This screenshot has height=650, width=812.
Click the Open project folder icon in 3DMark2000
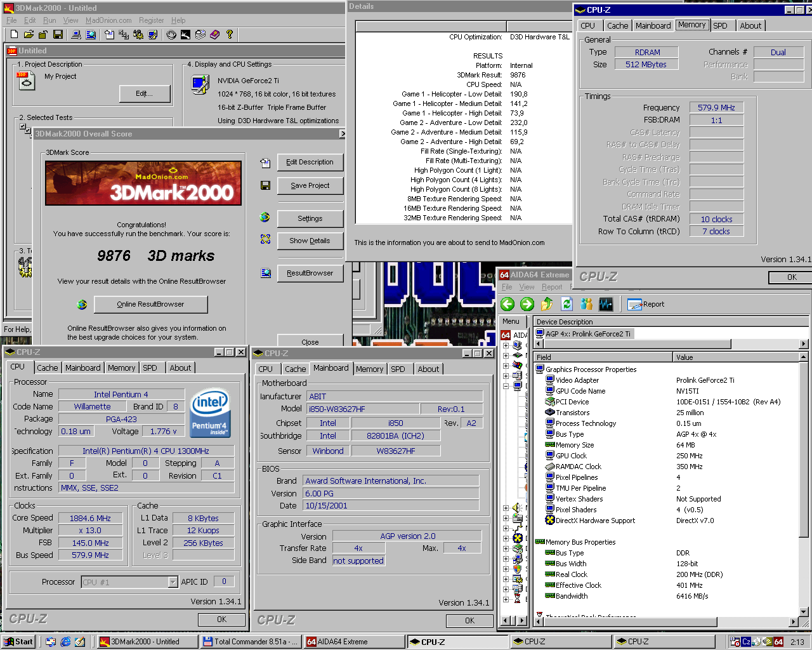[29, 34]
